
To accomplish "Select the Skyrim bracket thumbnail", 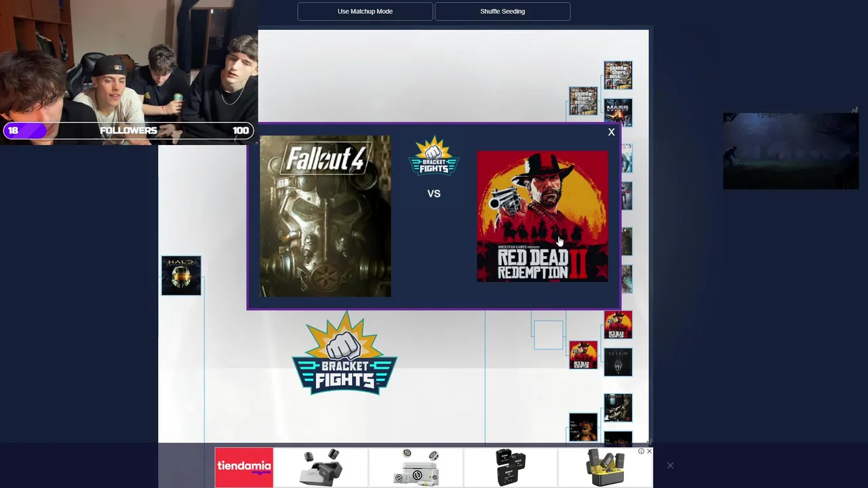I will 618,362.
